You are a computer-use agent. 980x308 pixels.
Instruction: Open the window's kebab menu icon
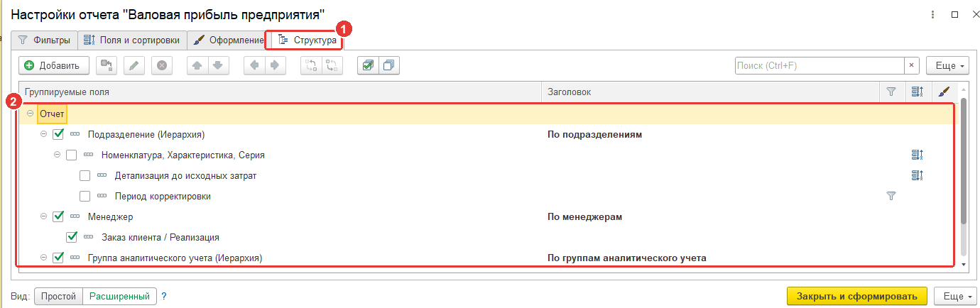(931, 13)
